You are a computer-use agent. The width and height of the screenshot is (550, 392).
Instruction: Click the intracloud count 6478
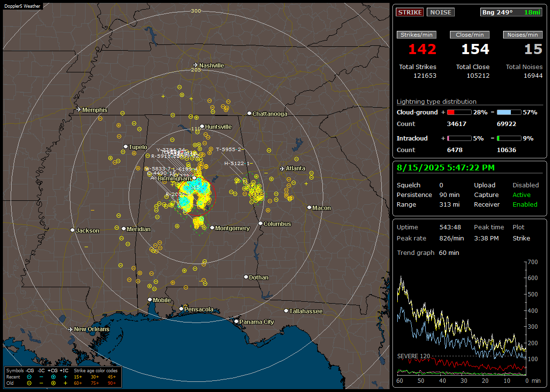[x=455, y=150]
